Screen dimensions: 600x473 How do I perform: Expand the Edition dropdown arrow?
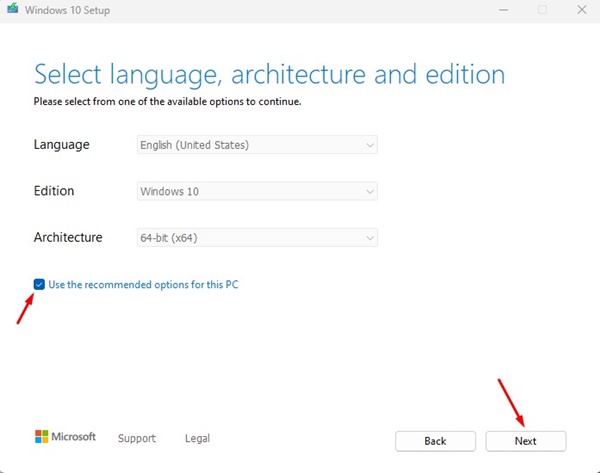coord(370,191)
